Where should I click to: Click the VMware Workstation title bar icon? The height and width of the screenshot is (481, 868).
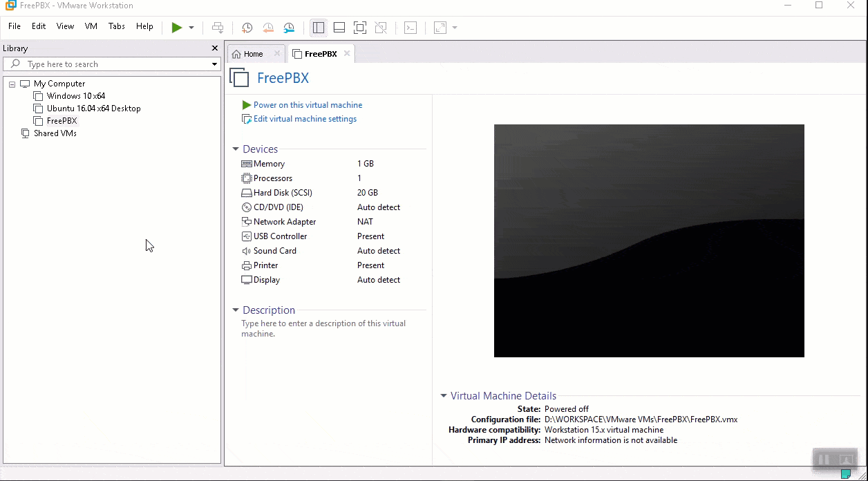pos(10,6)
